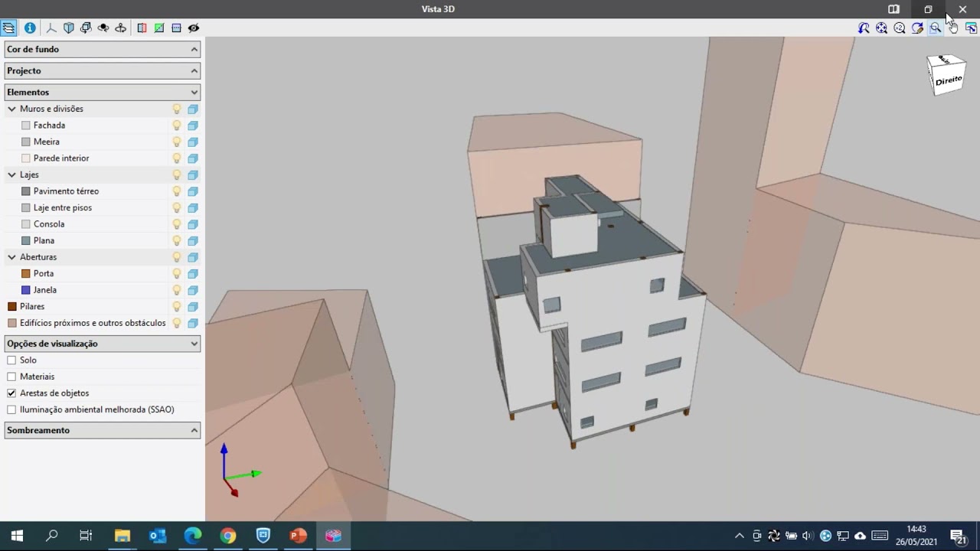Select the orbit around sphere icon
The width and height of the screenshot is (980, 551).
click(103, 28)
